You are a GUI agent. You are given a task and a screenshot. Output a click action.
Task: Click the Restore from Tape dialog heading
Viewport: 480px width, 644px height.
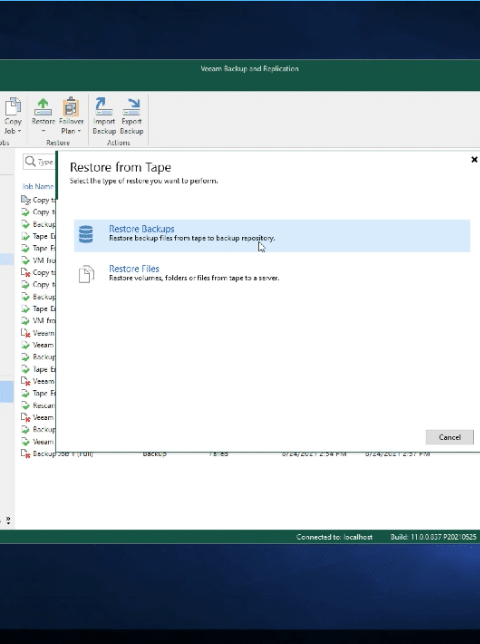120,167
